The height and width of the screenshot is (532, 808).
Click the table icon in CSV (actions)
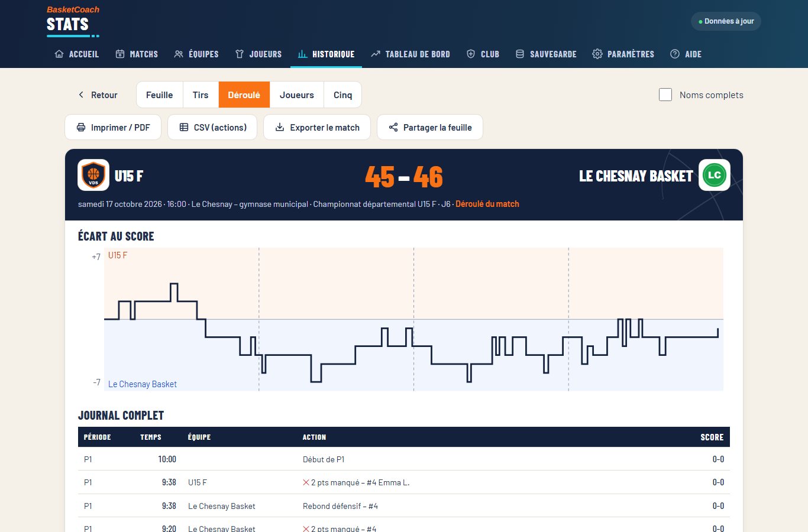coord(184,127)
